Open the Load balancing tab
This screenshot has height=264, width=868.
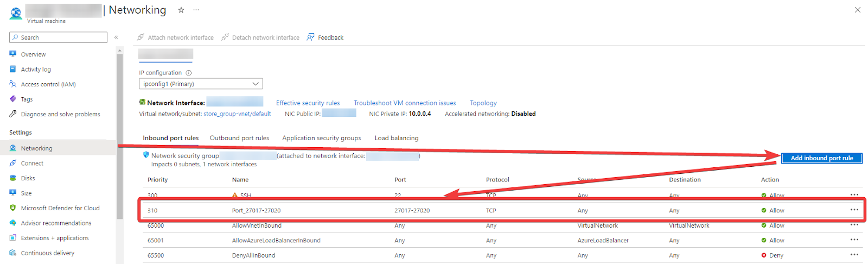tap(397, 138)
